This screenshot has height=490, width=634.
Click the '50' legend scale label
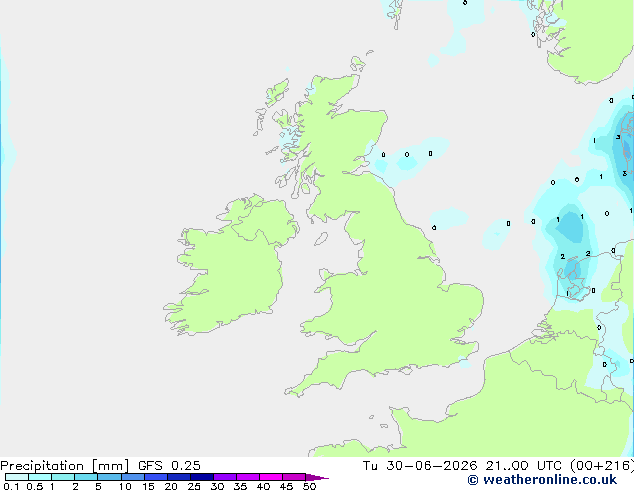click(309, 486)
